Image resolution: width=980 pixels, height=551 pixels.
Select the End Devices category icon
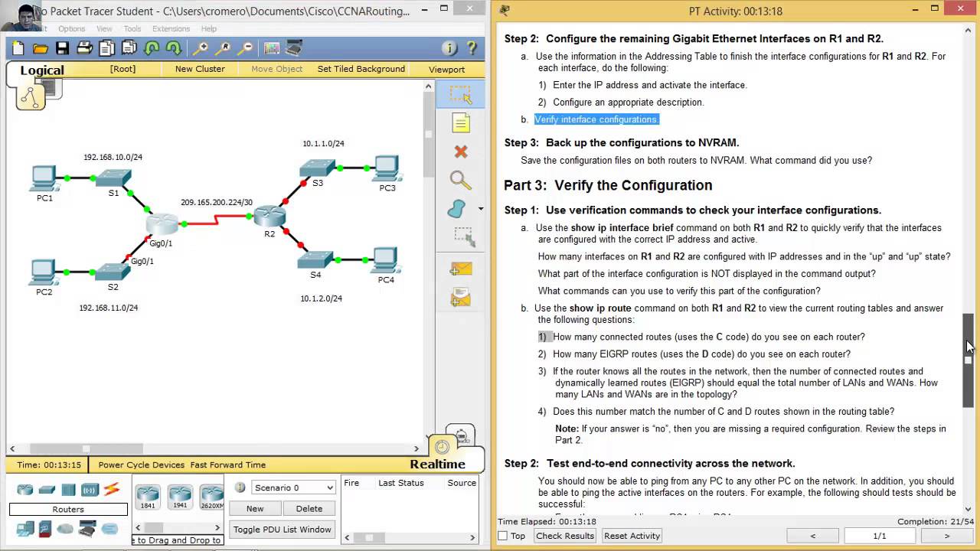click(24, 528)
